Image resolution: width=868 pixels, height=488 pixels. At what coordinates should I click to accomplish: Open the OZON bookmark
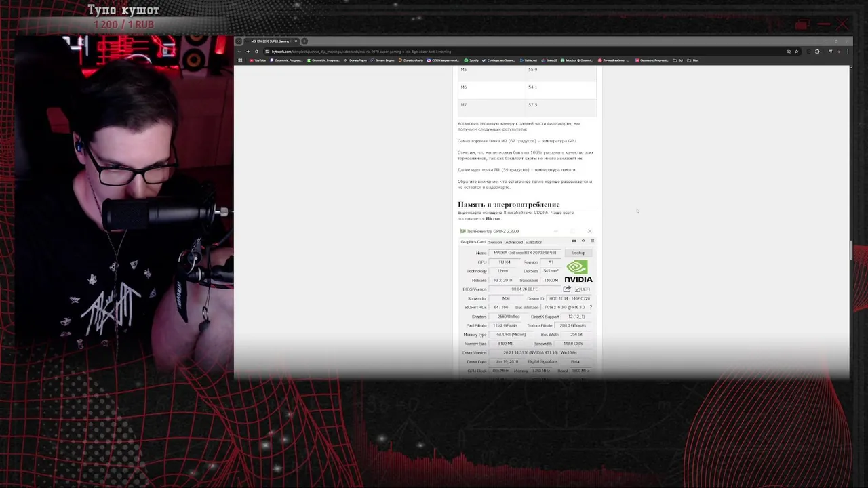click(x=443, y=60)
